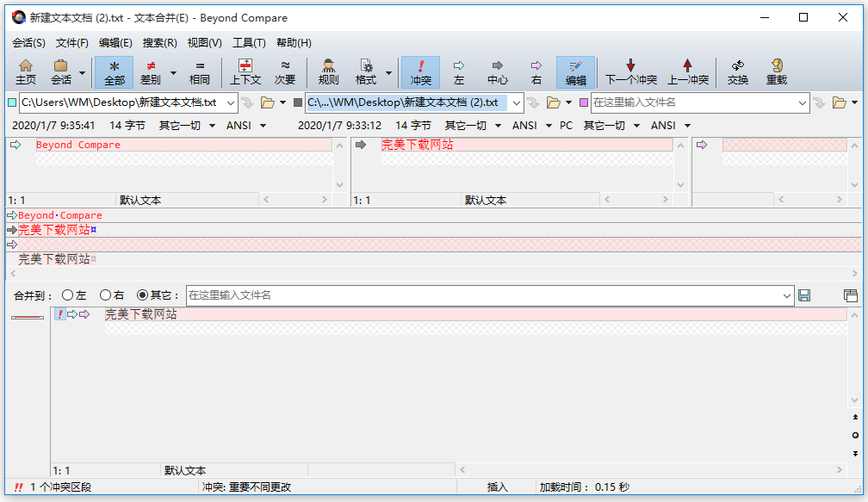Select the 右 radio button for merge target
The height and width of the screenshot is (502, 868).
[105, 295]
